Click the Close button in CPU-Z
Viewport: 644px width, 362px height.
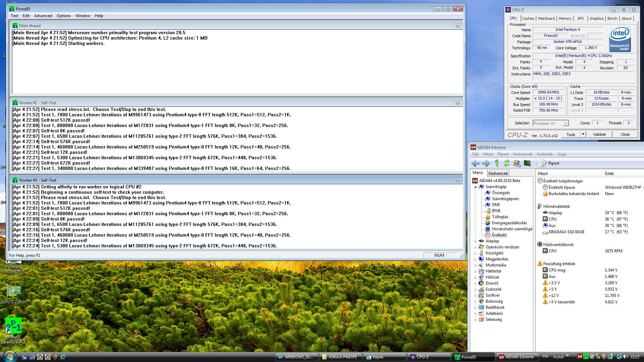point(625,134)
